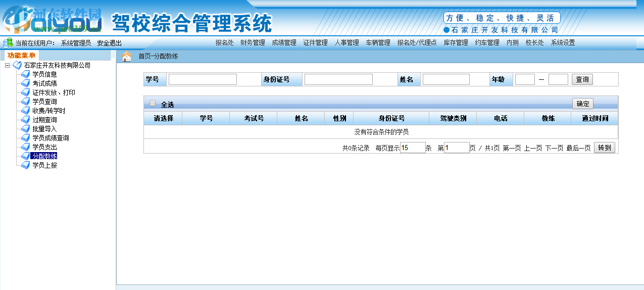Open 考试成绩 in the tree
The height and width of the screenshot is (290, 644).
[44, 83]
